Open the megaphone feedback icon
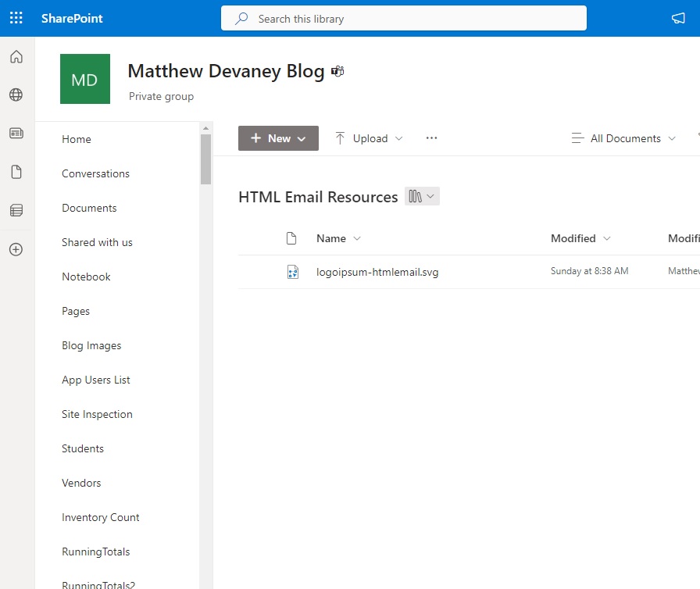700x589 pixels. click(x=678, y=18)
